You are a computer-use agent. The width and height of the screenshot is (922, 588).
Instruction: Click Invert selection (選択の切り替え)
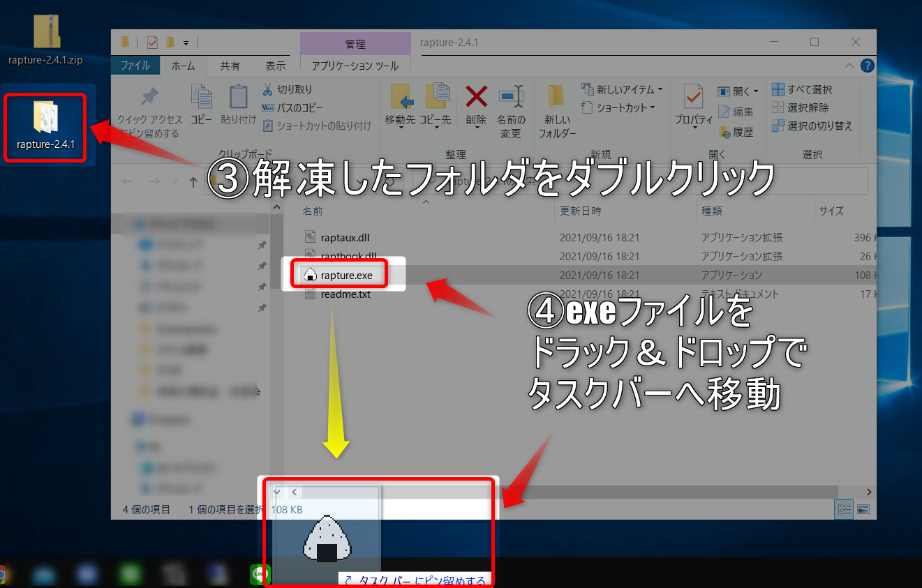pos(812,126)
